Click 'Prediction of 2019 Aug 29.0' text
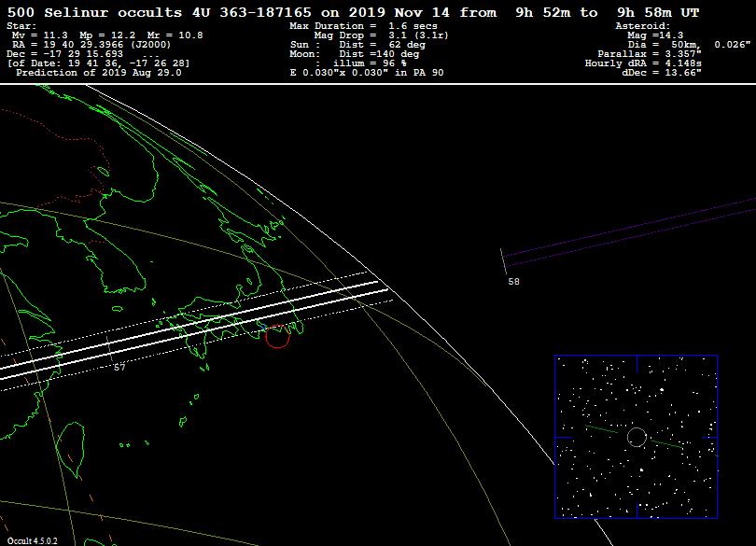Screen dimensions: 756x546 click(99, 73)
